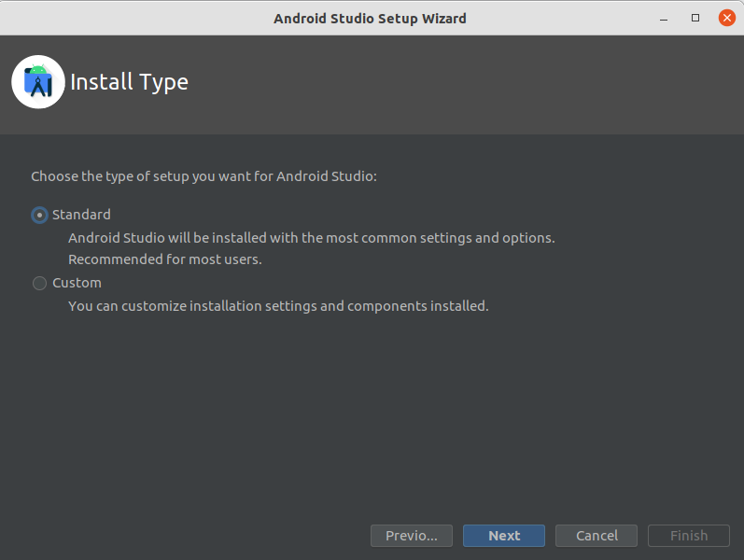Close the wizard with the orange X
Viewport: 744px width, 560px height.
[726, 18]
